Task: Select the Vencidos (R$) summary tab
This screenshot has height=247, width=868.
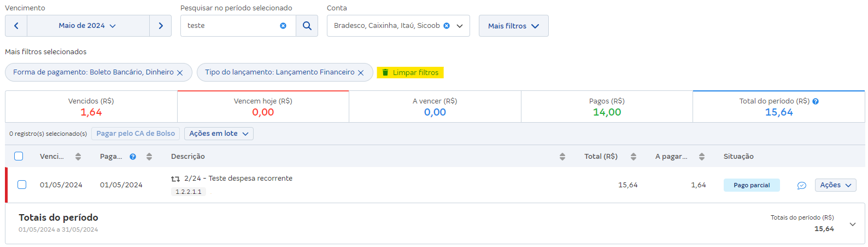Action: tap(91, 107)
